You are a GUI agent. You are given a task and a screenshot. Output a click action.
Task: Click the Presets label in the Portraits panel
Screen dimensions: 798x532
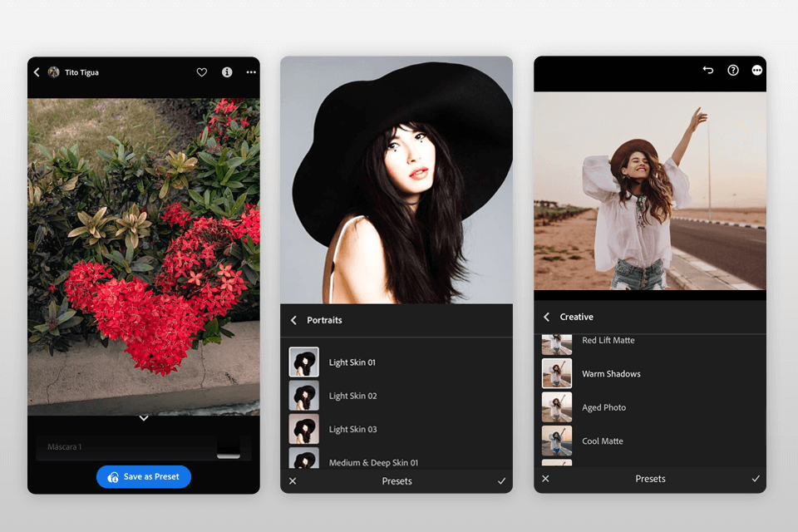397,481
